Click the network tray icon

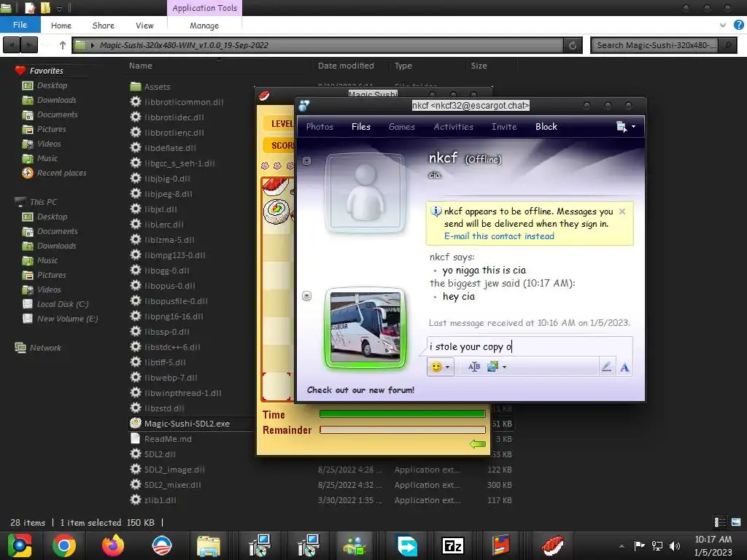(657, 545)
